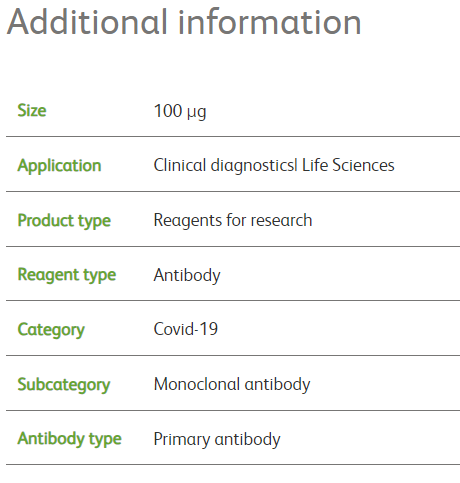Select the Category label
The width and height of the screenshot is (460, 483).
(x=51, y=330)
